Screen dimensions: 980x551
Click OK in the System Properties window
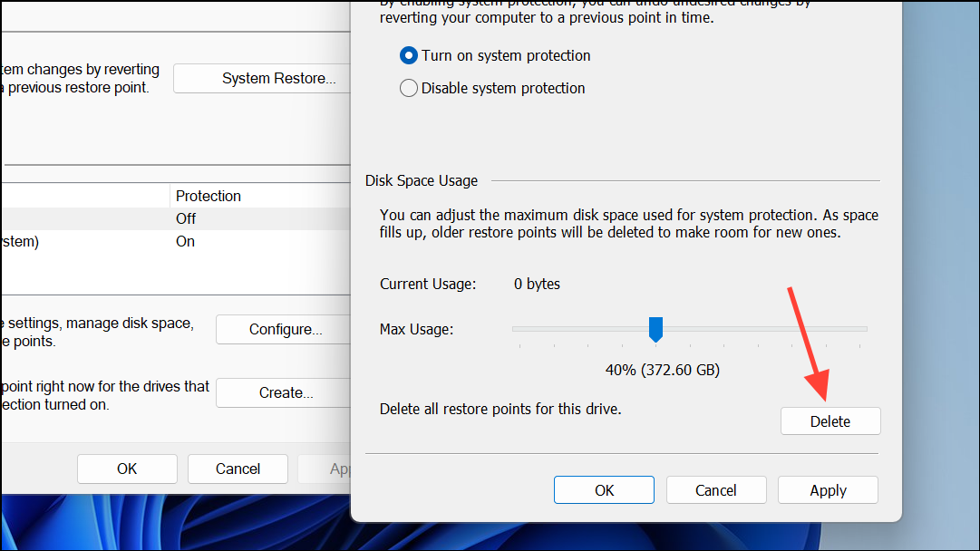[127, 469]
